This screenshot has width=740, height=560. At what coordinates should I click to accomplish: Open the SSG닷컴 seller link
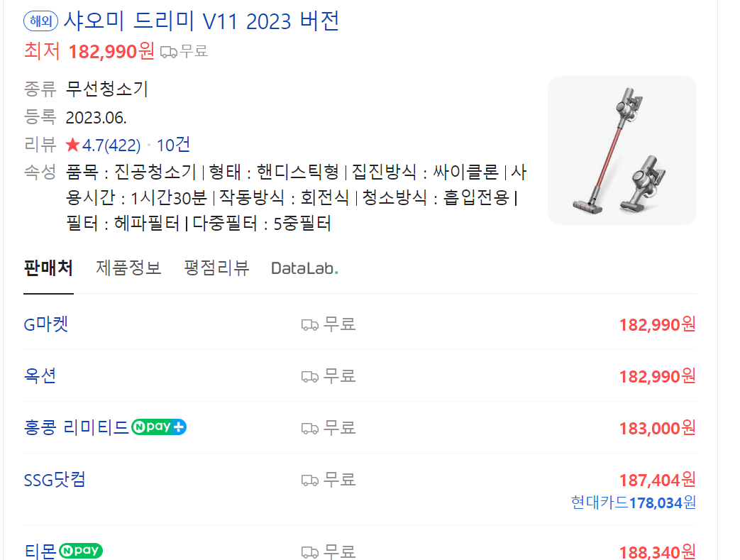click(x=55, y=480)
